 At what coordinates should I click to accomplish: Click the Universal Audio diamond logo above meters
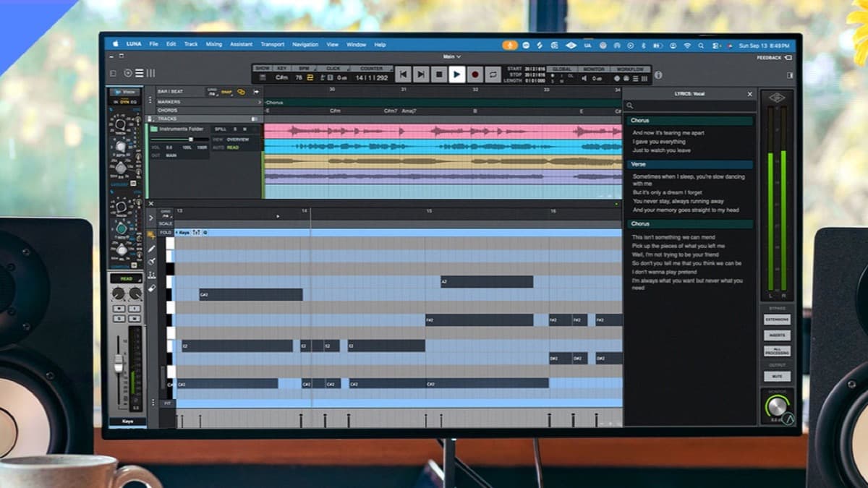coord(776,98)
